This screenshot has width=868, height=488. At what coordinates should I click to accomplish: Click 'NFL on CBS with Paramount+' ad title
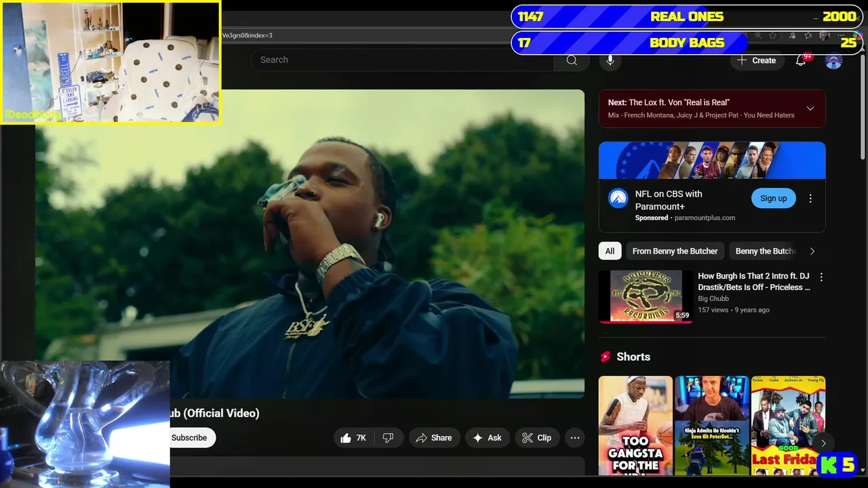click(x=669, y=200)
